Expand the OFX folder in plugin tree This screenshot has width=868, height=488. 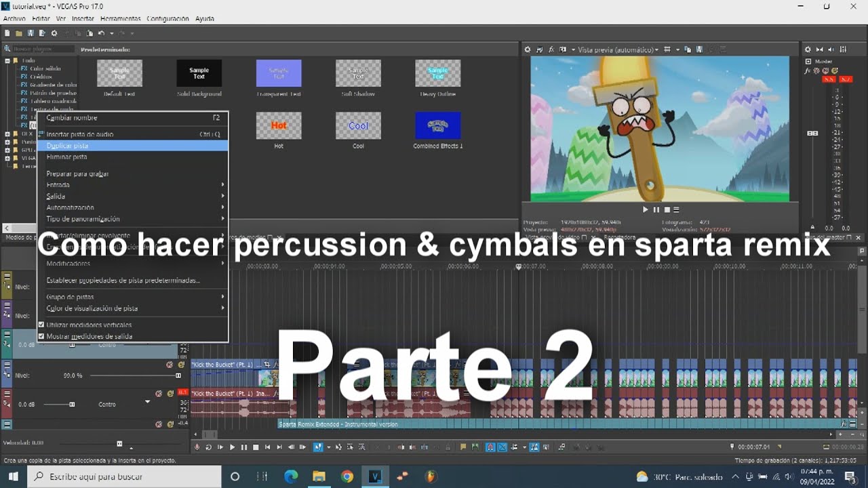(x=7, y=134)
